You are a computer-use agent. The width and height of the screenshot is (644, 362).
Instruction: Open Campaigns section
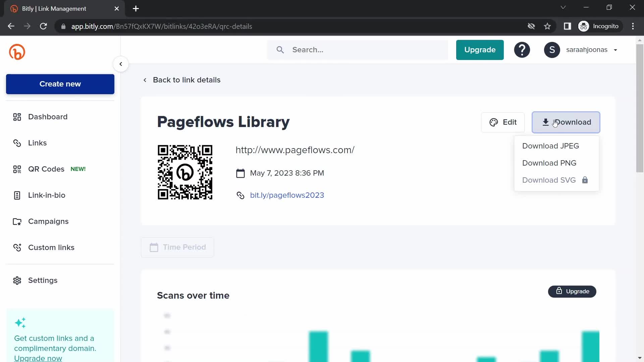48,221
